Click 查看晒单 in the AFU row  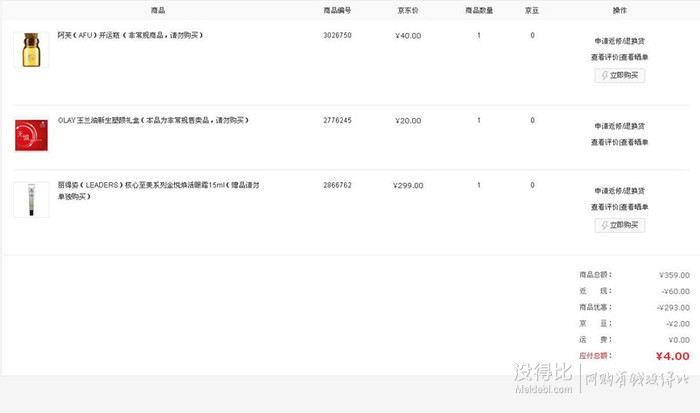point(634,57)
